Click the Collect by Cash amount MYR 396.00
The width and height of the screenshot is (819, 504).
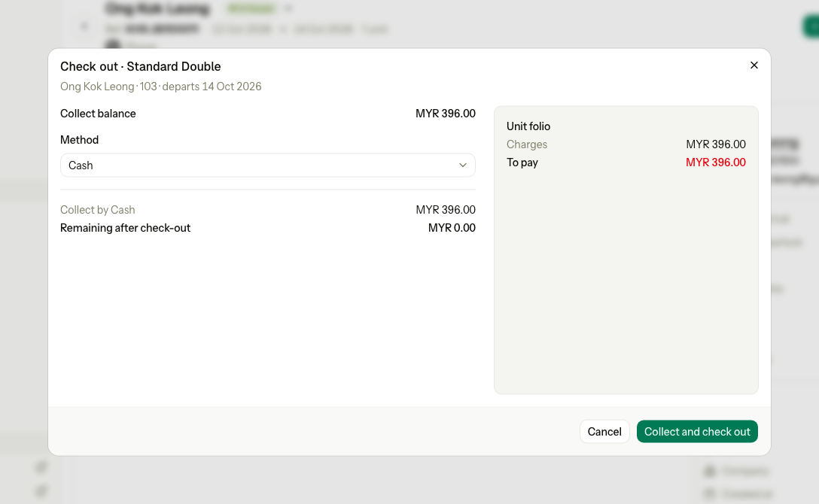[446, 210]
